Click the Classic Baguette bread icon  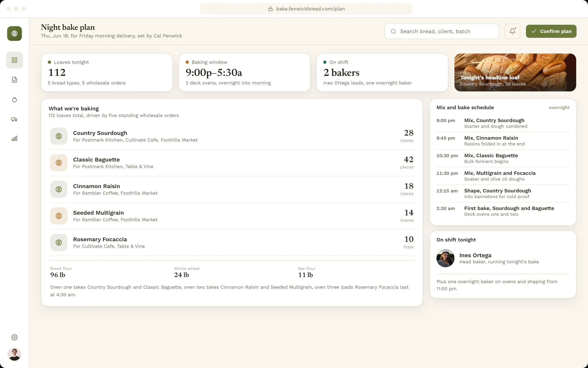(59, 163)
